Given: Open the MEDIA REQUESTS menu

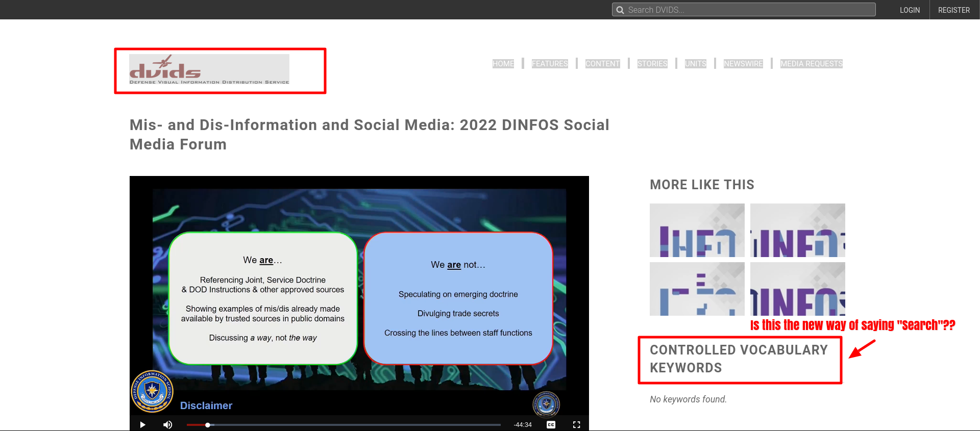Looking at the screenshot, I should click(812, 64).
